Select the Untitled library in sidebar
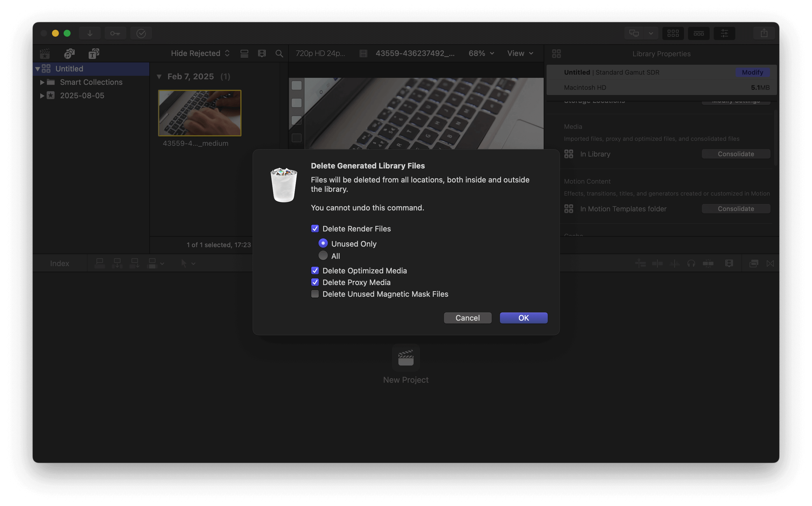Screen dimensions: 812x506 click(91, 69)
